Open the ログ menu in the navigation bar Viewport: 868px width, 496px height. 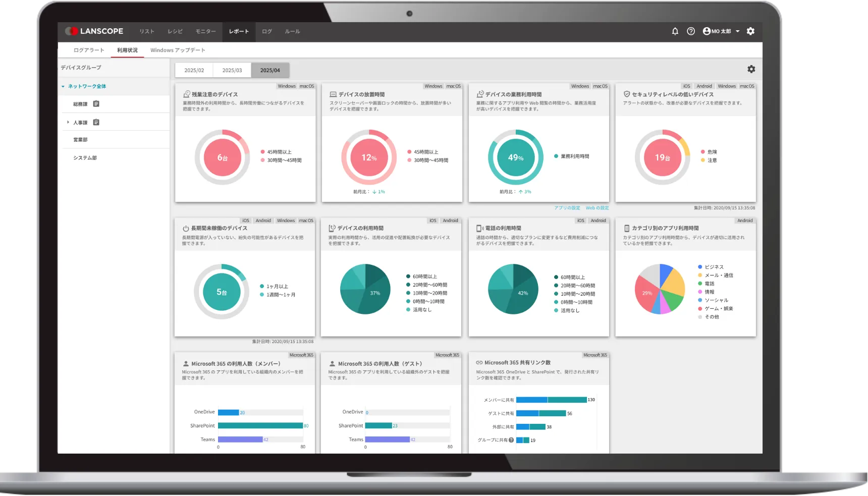pyautogui.click(x=267, y=31)
